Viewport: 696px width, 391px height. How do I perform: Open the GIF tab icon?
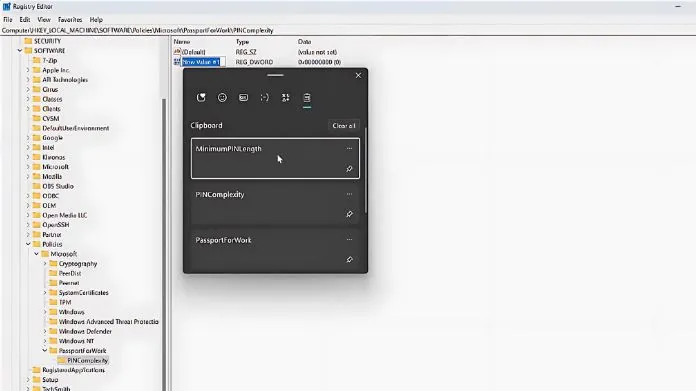243,98
